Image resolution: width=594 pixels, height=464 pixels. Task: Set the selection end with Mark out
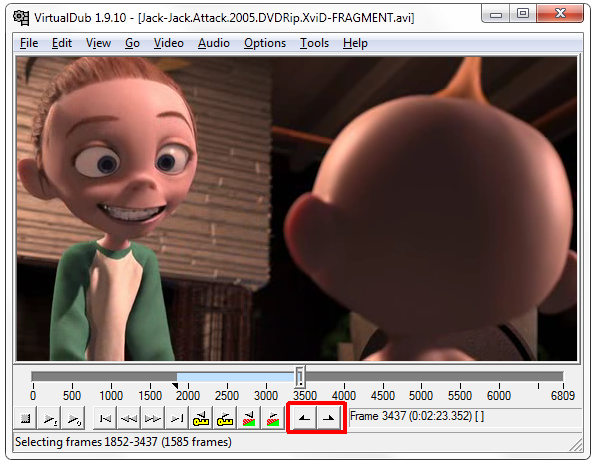(x=328, y=419)
